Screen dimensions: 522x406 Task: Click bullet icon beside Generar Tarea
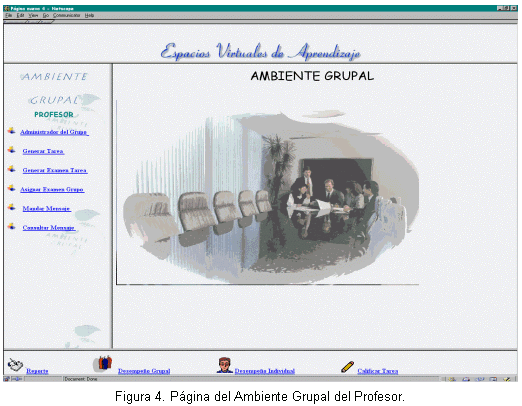(x=12, y=150)
